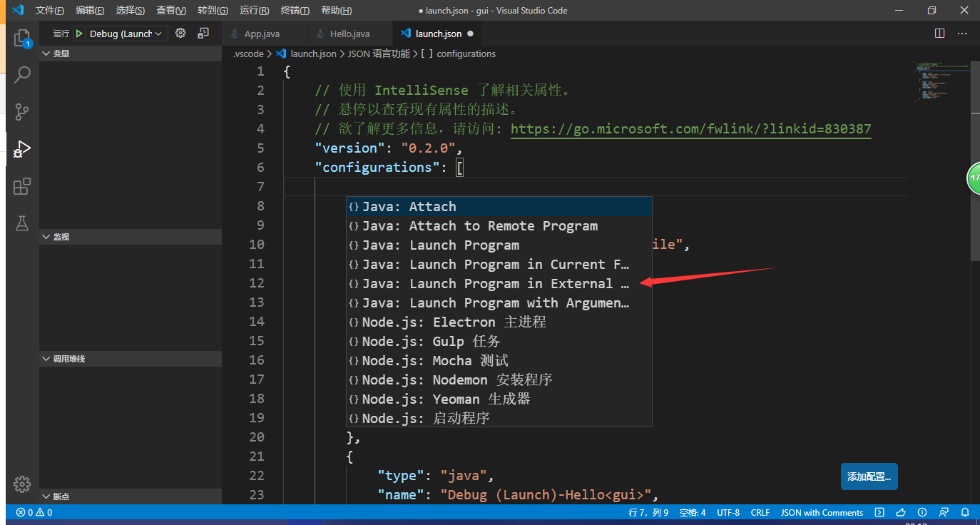980x525 pixels.
Task: Open the 运行(R) menu
Action: click(x=253, y=10)
